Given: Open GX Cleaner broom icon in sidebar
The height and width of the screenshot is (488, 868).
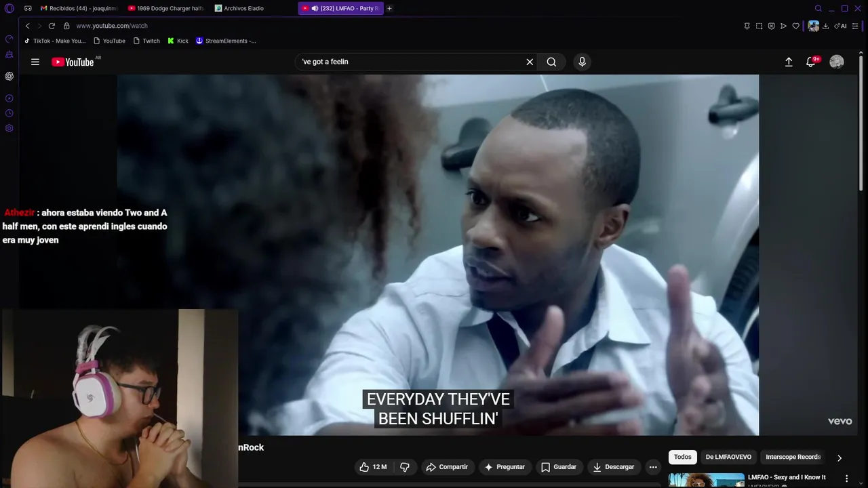Looking at the screenshot, I should pyautogui.click(x=9, y=54).
